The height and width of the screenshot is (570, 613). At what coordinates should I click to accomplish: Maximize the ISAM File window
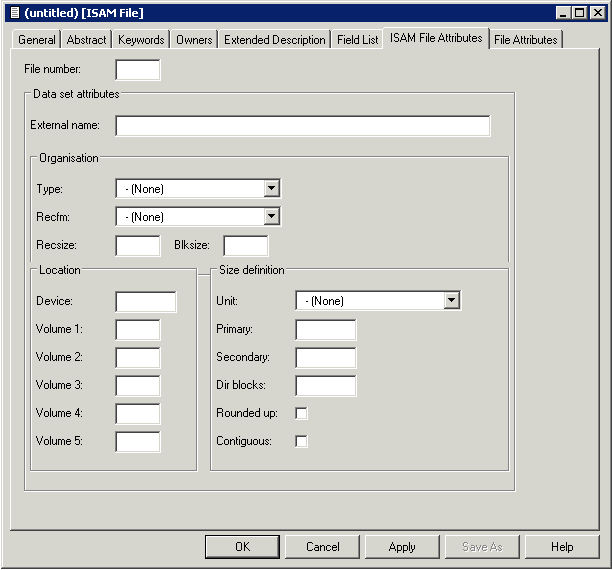(579, 13)
